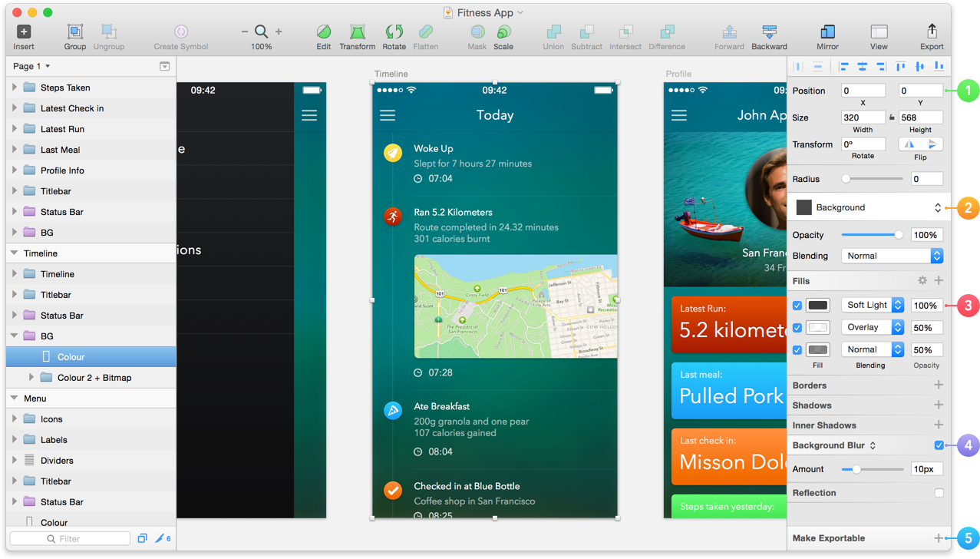Image resolution: width=980 pixels, height=559 pixels.
Task: Click the Width input field
Action: [x=863, y=117]
